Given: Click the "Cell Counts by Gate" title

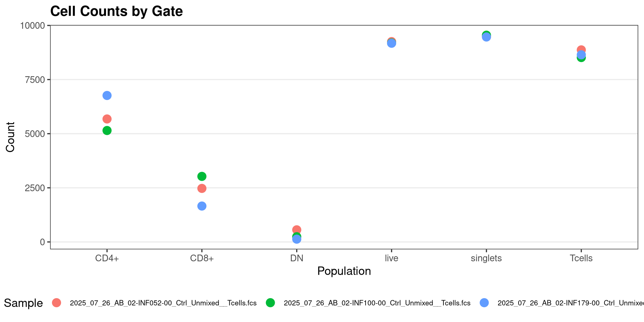Looking at the screenshot, I should click(x=116, y=11).
